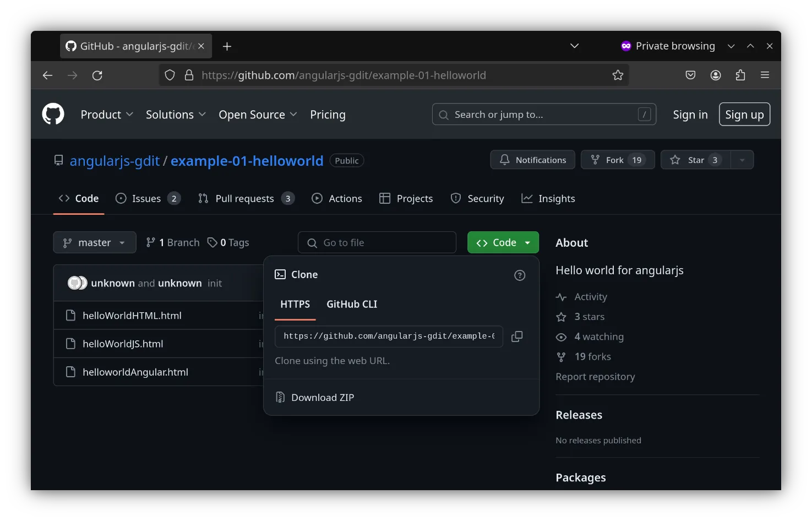Open the GitHub logo home link
Image resolution: width=812 pixels, height=521 pixels.
click(x=53, y=115)
